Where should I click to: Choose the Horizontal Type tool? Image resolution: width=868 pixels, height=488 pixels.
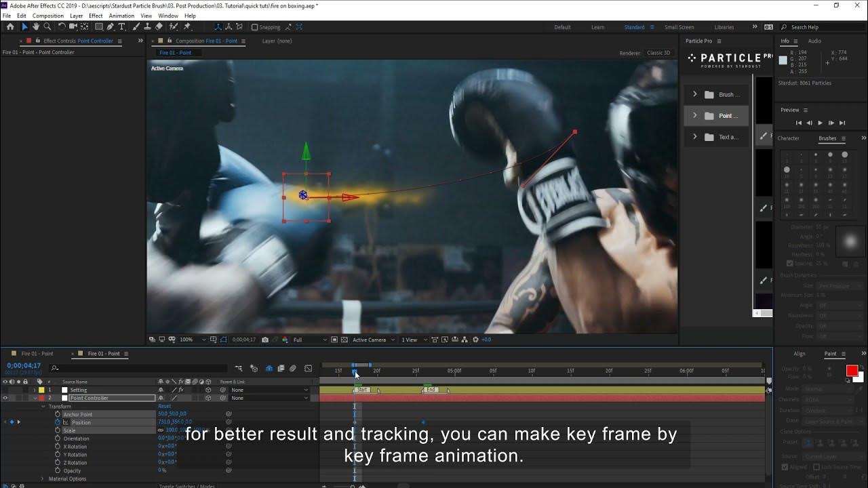(121, 27)
